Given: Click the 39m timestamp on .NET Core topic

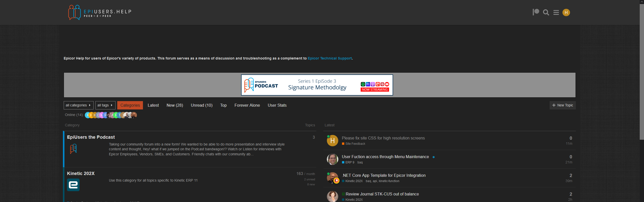Looking at the screenshot, I should point(569,181).
